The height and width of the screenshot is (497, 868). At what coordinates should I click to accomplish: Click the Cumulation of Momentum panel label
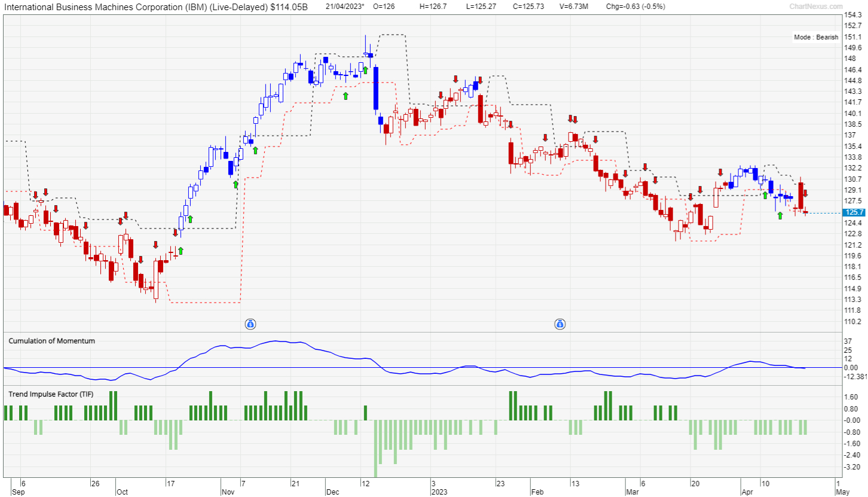pos(51,341)
